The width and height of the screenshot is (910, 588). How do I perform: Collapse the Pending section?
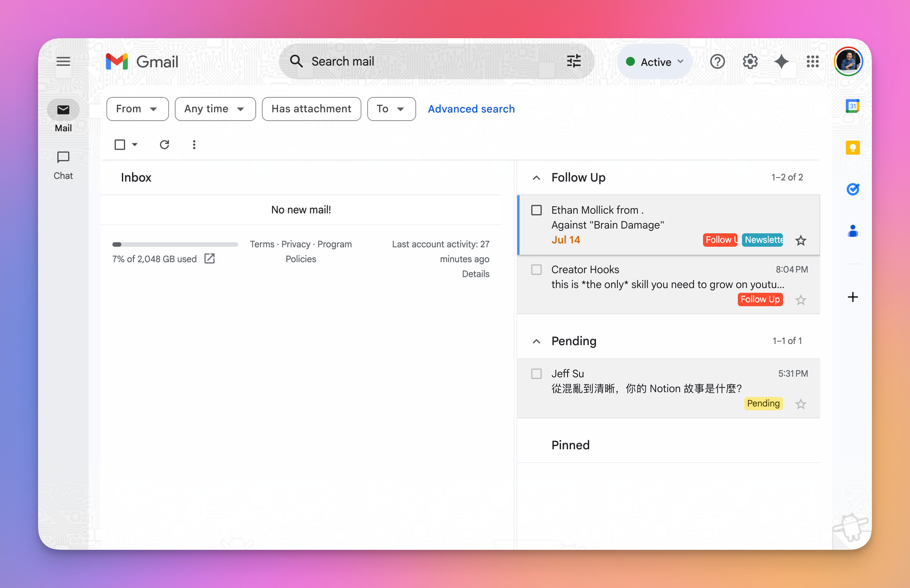click(536, 341)
